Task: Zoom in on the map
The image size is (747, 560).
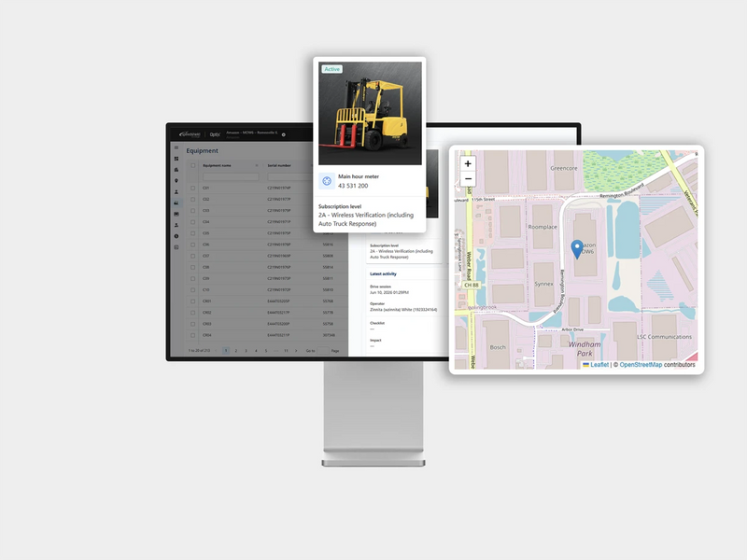Action: click(x=468, y=164)
